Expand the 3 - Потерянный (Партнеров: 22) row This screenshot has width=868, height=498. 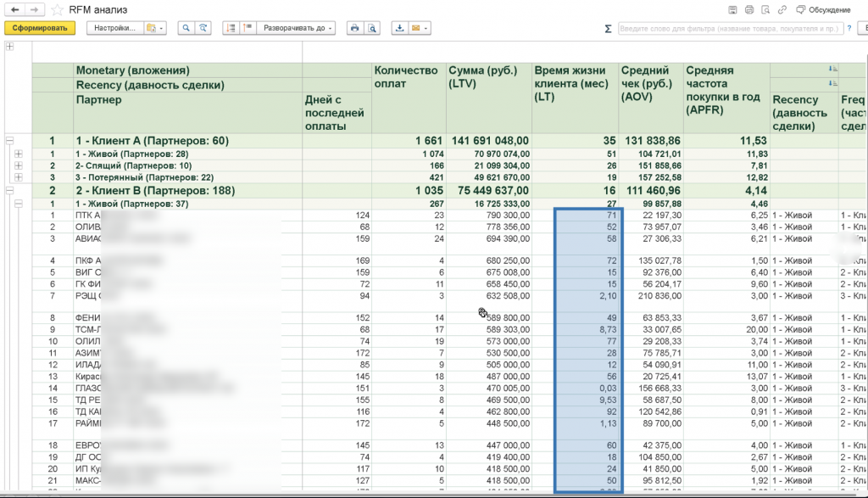pos(19,177)
